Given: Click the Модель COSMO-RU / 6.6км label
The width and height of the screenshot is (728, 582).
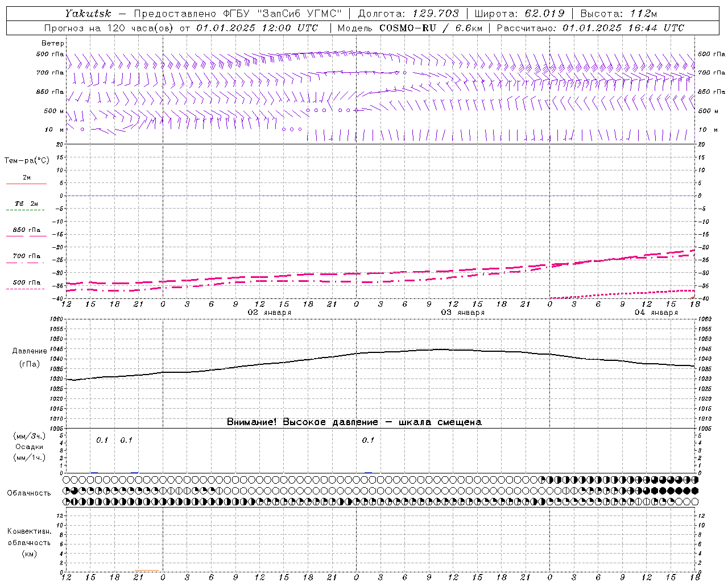Looking at the screenshot, I should pyautogui.click(x=410, y=28).
